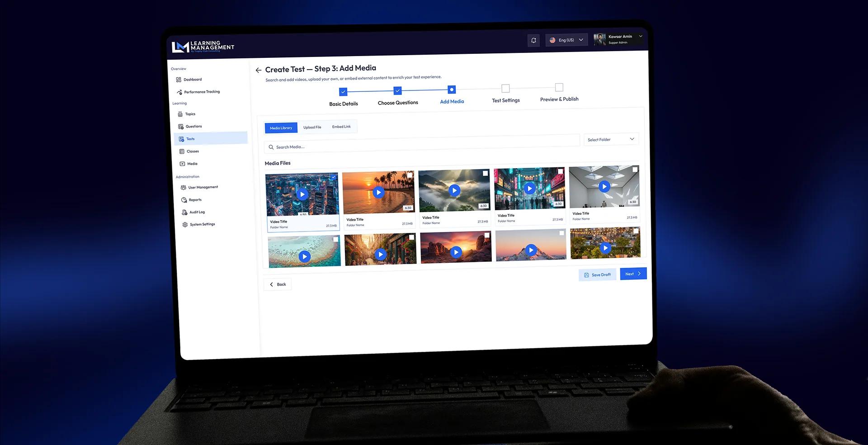The height and width of the screenshot is (445, 868).
Task: Click the magnifier icon in the search bar
Action: [x=271, y=147]
